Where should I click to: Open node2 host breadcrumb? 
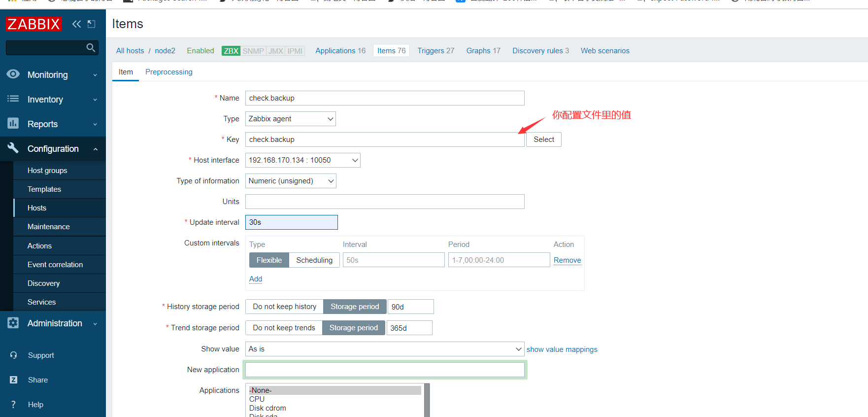coord(165,51)
